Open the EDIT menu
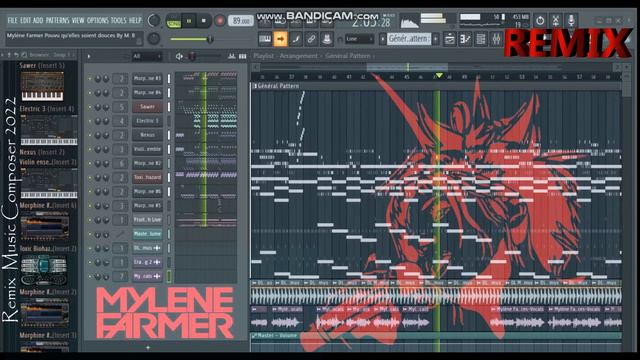This screenshot has height=360, width=640. click(25, 20)
